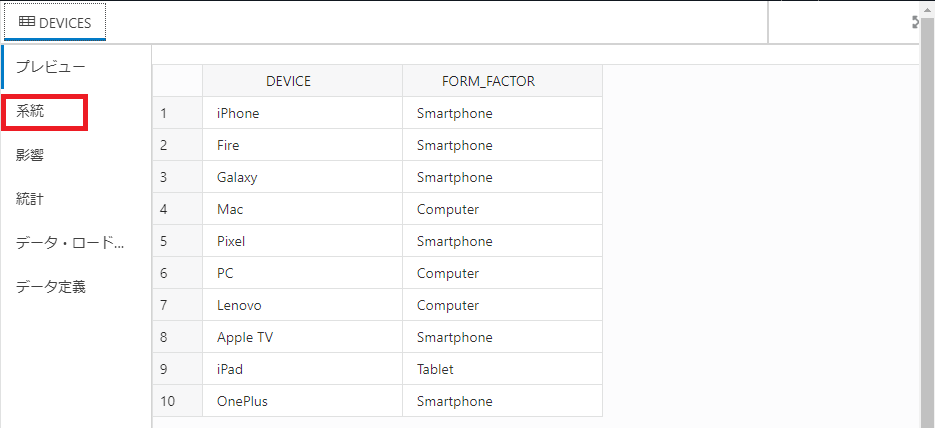
Task: Switch to the 影響 tab
Action: pyautogui.click(x=31, y=155)
